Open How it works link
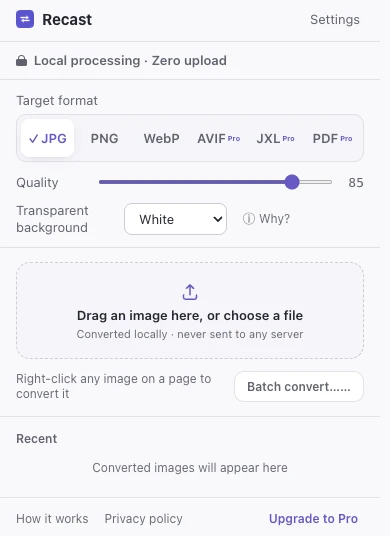390x536 pixels. [52, 519]
